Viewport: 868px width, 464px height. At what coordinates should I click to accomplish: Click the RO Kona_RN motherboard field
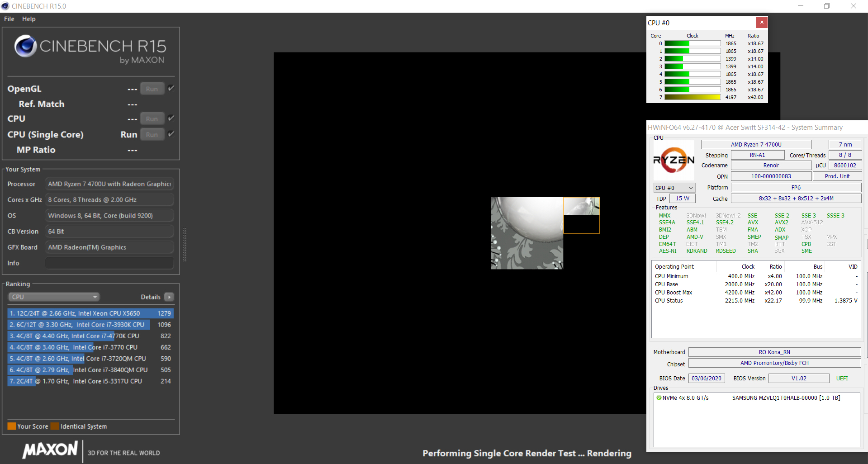point(774,352)
